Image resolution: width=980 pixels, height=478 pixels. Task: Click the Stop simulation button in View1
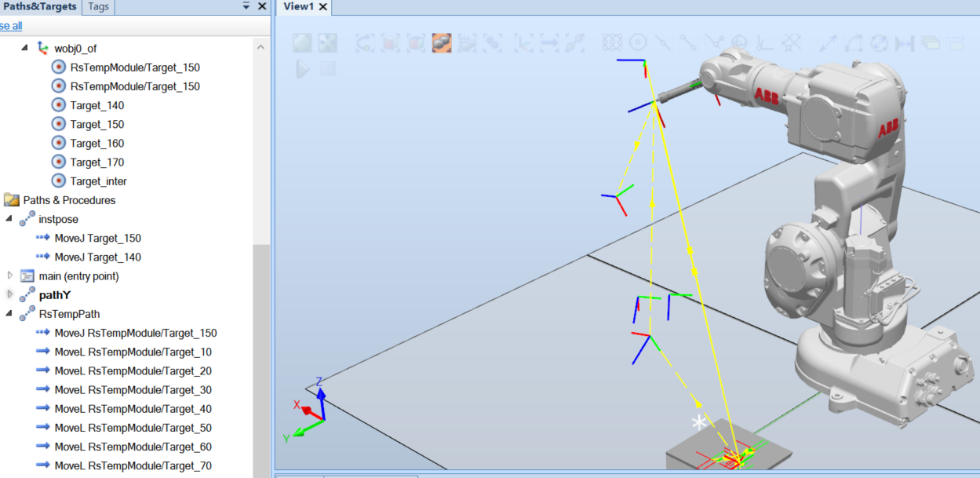327,68
